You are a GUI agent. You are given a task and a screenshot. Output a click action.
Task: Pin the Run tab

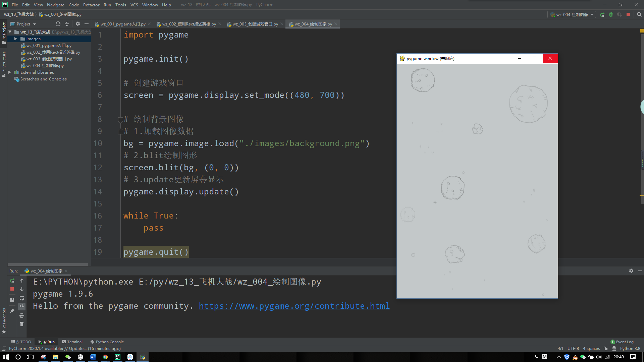click(x=12, y=311)
